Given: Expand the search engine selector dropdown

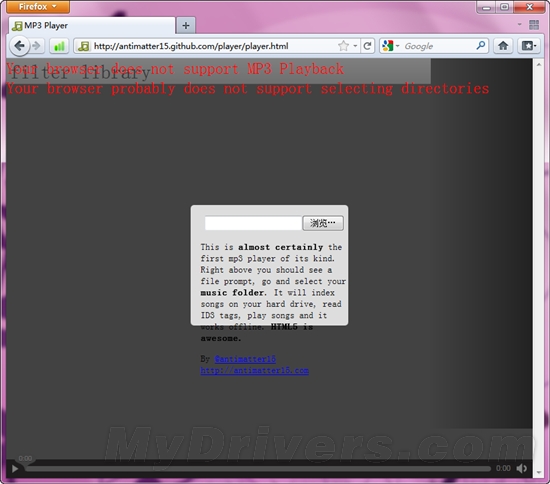Looking at the screenshot, I should [x=397, y=46].
